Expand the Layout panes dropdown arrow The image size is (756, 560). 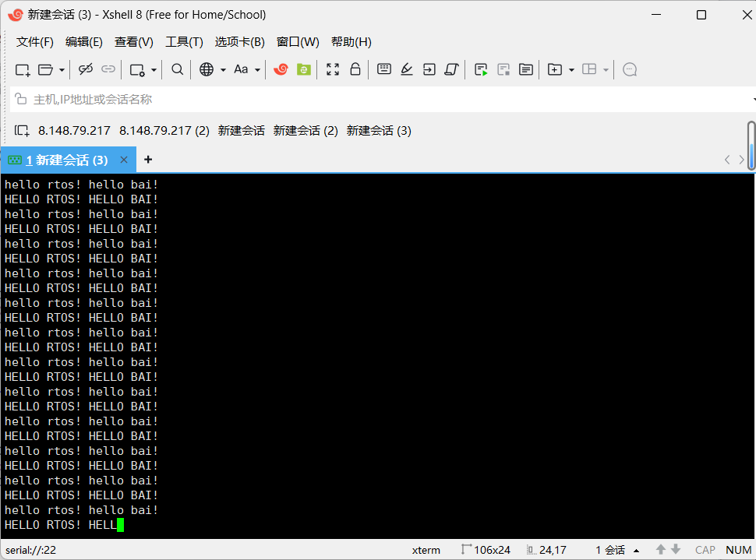(606, 70)
